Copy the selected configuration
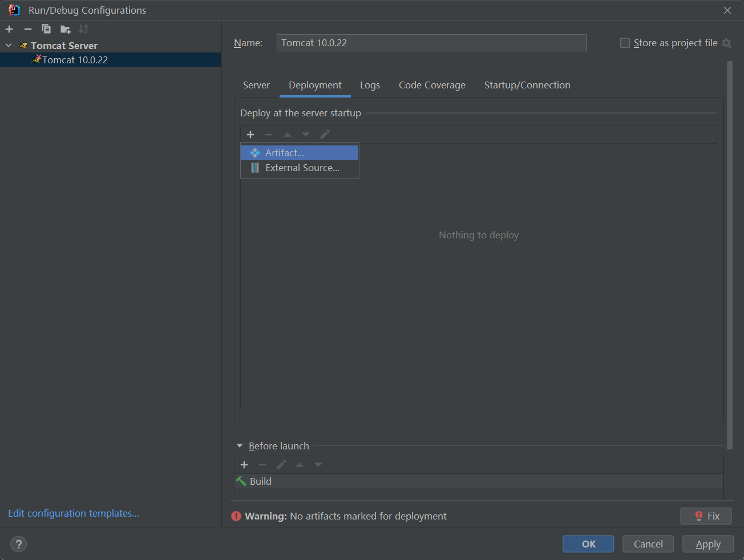 46,29
